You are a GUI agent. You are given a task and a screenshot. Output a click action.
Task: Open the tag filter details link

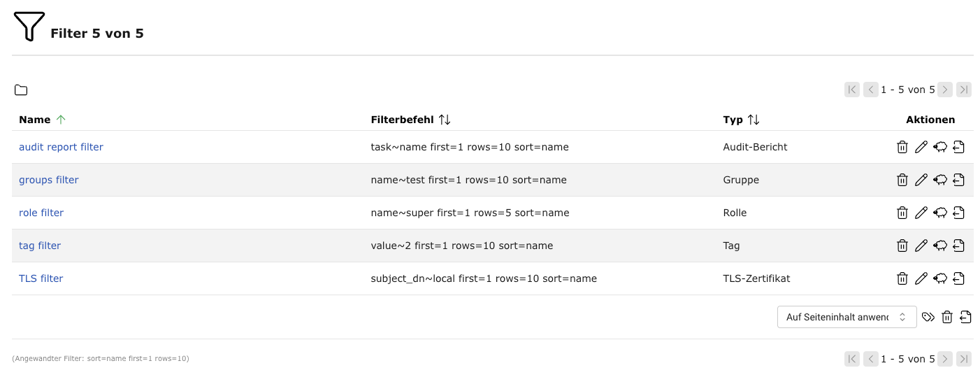(40, 246)
